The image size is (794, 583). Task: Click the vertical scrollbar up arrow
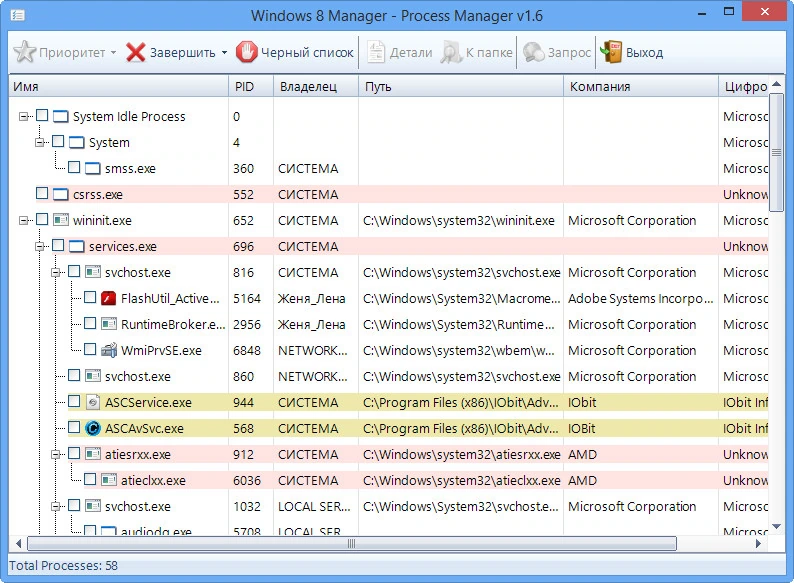coord(776,84)
